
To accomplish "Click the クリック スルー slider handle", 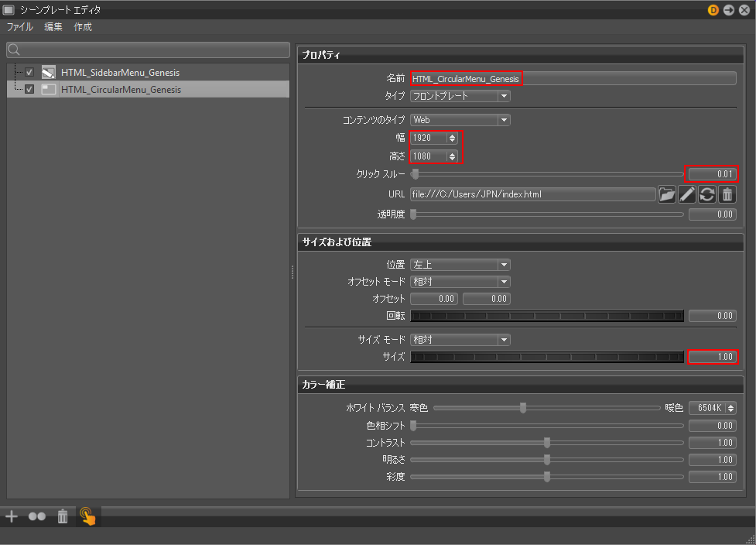I will click(x=415, y=173).
